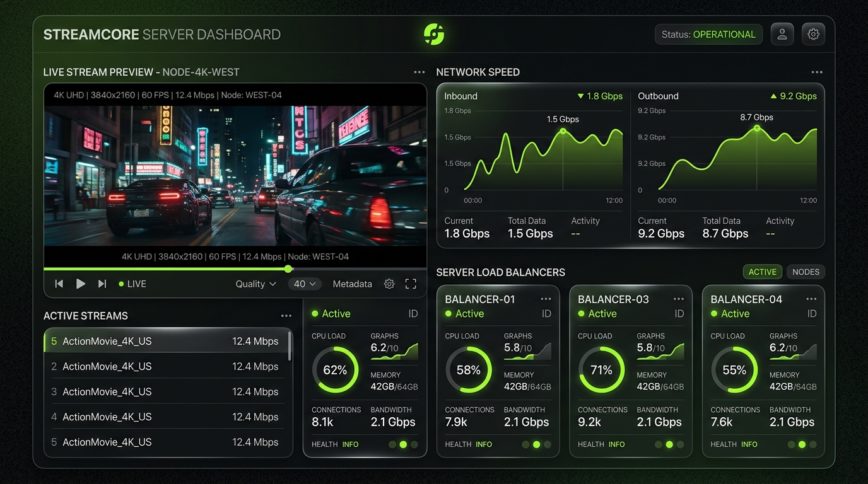Open video player settings gear
868x484 pixels.
click(389, 284)
